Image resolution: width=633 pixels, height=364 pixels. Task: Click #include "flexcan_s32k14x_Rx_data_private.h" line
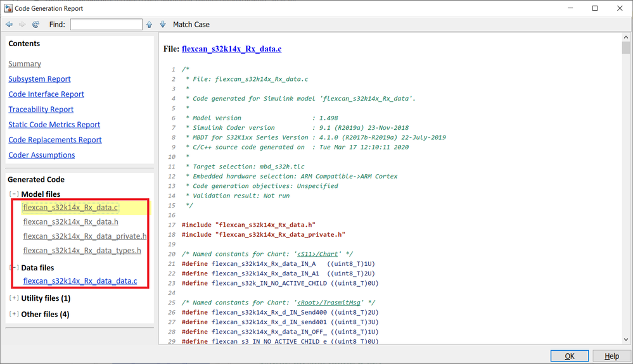click(264, 235)
